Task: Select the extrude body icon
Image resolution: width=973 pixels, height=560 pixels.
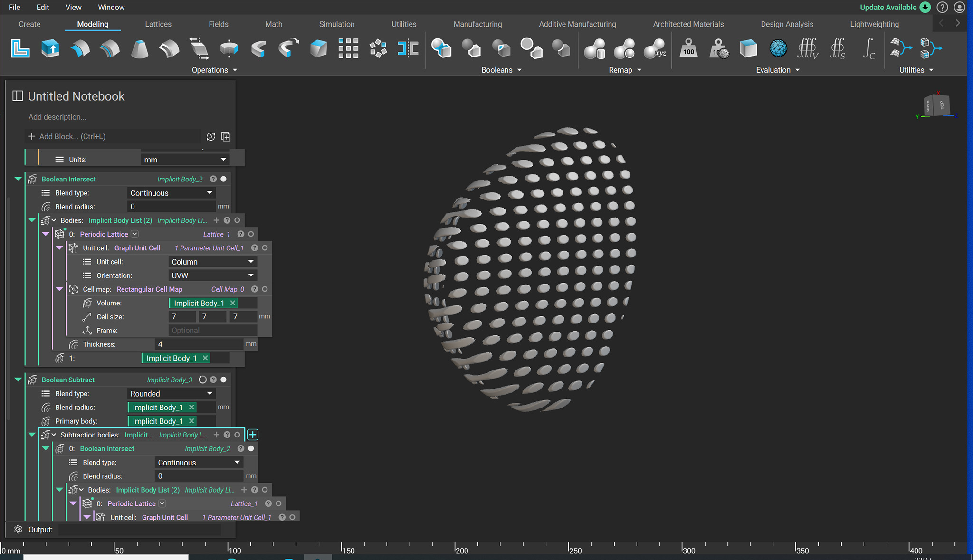Action: click(50, 48)
